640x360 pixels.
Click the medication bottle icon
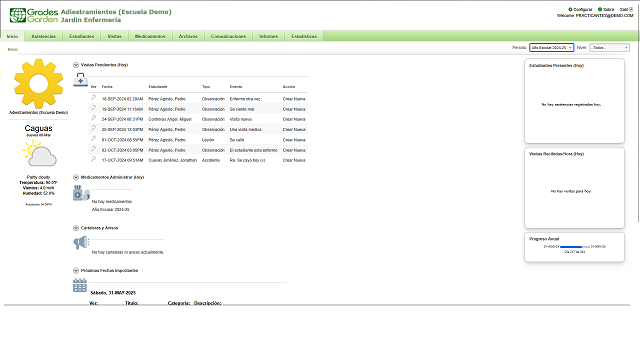pyautogui.click(x=81, y=193)
